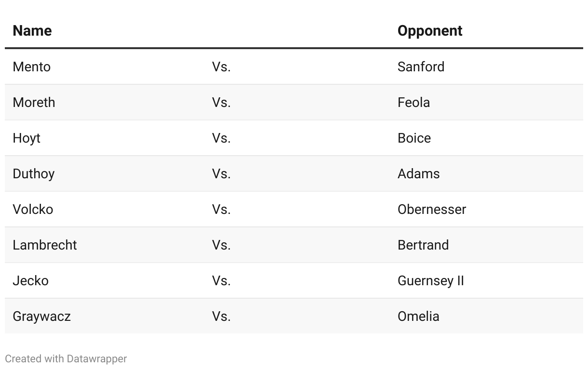
Task: Select the Jecko name cell
Action: click(30, 280)
